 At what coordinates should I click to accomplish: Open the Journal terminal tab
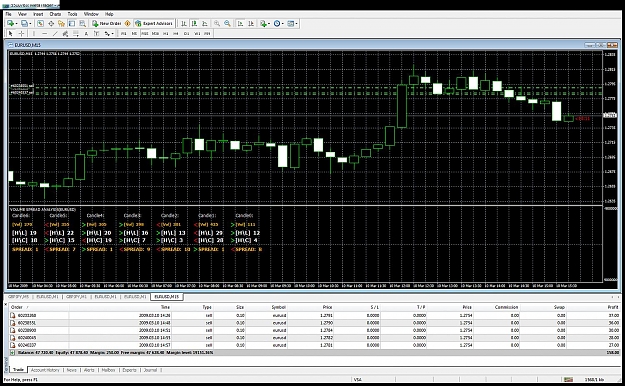pos(150,370)
